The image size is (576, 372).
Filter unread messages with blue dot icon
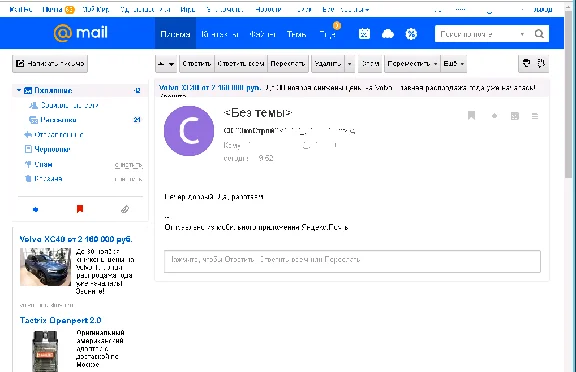[x=36, y=209]
